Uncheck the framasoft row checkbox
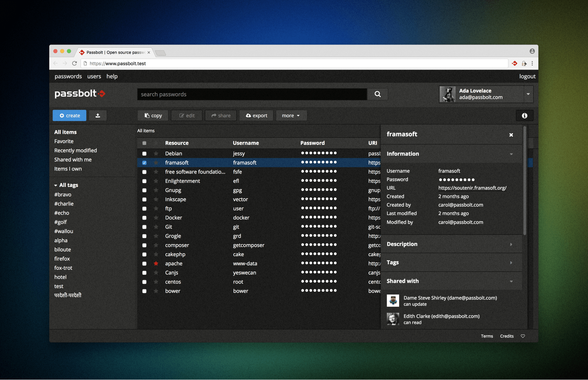 click(144, 162)
